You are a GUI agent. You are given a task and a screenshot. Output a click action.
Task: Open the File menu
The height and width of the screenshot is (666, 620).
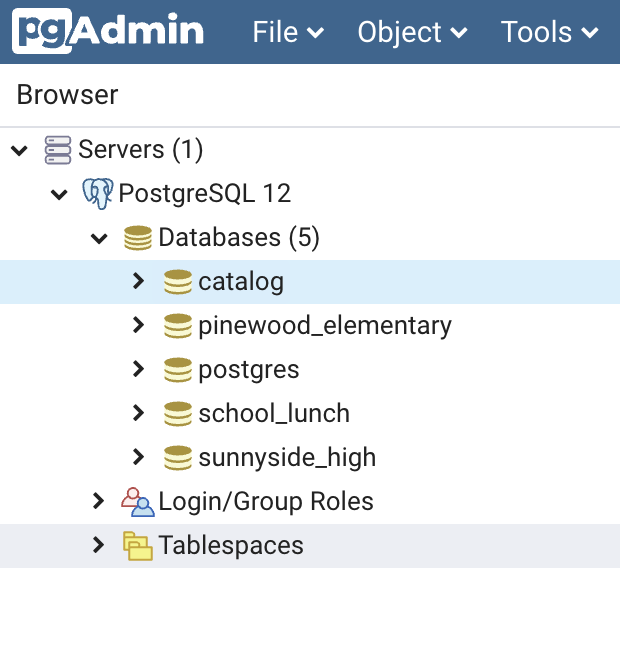click(288, 32)
